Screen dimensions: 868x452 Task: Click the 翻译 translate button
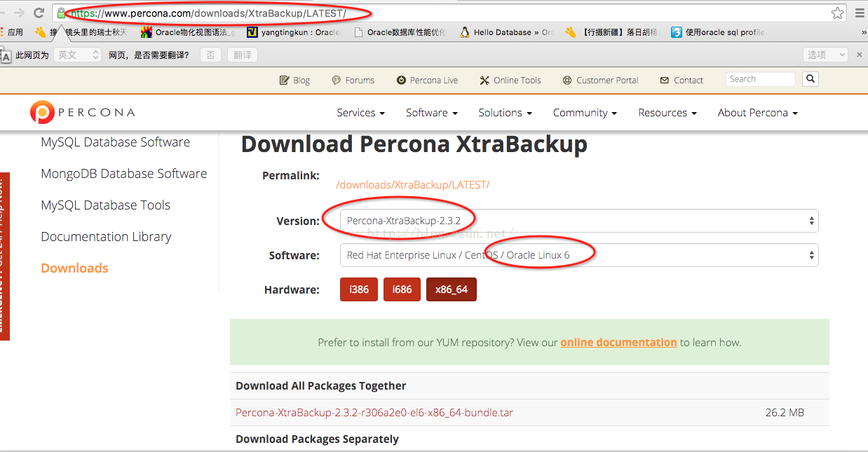[x=243, y=55]
